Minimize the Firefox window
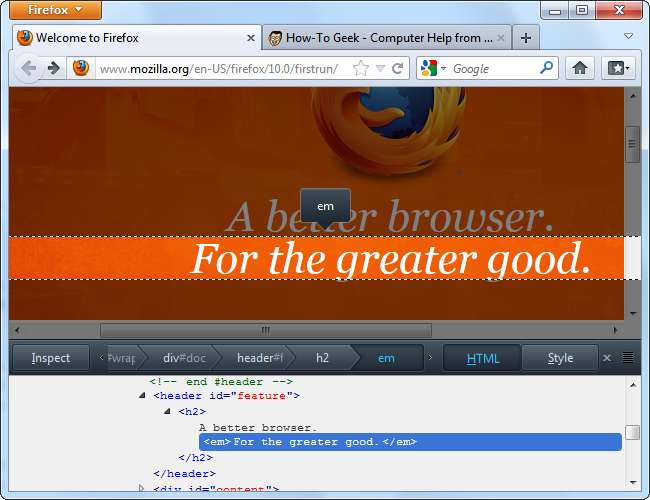650x500 pixels. click(555, 10)
